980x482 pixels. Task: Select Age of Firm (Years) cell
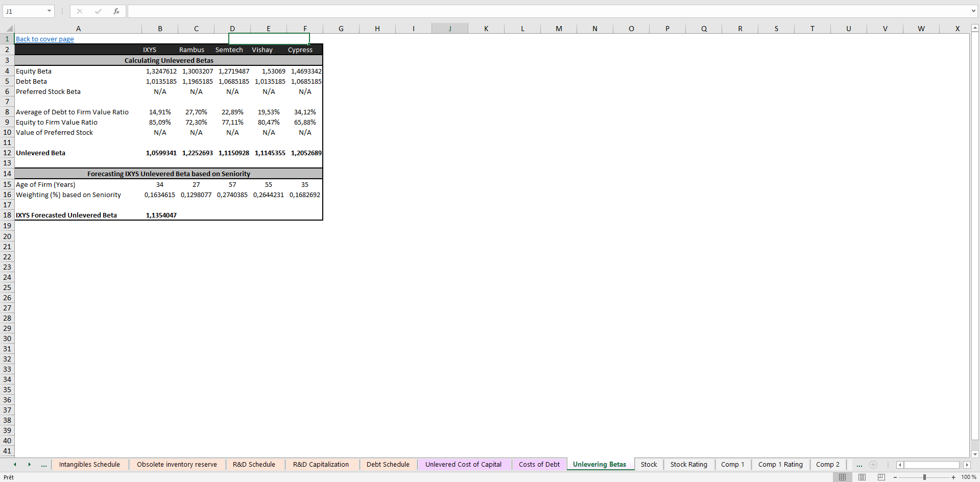click(x=78, y=184)
